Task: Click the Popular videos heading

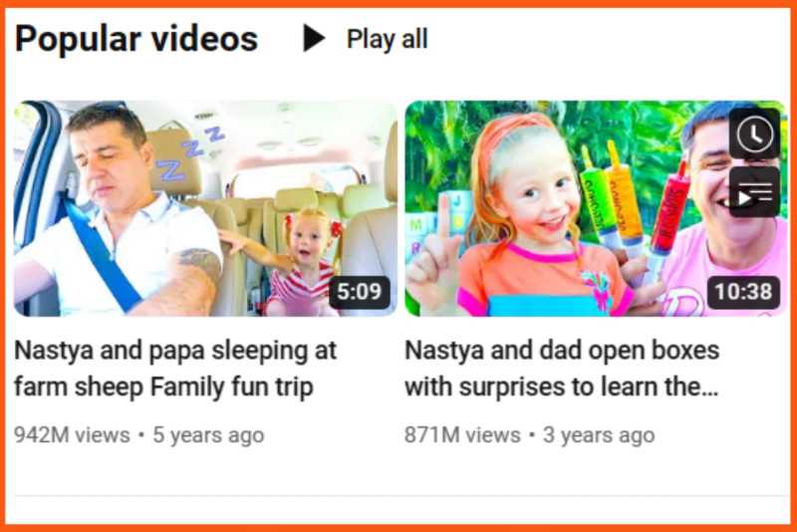Action: 136,40
